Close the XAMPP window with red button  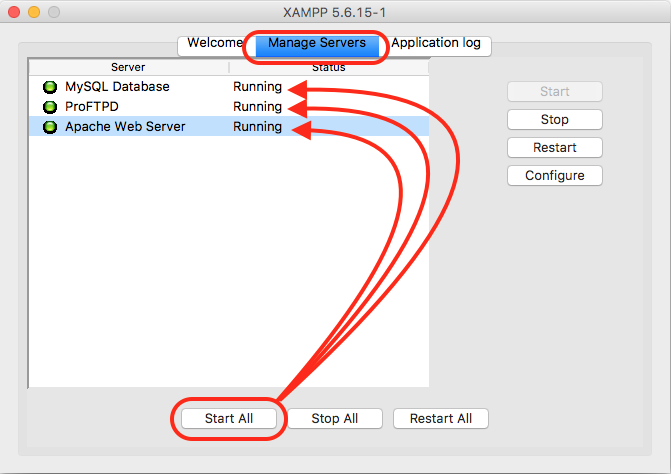click(x=14, y=12)
